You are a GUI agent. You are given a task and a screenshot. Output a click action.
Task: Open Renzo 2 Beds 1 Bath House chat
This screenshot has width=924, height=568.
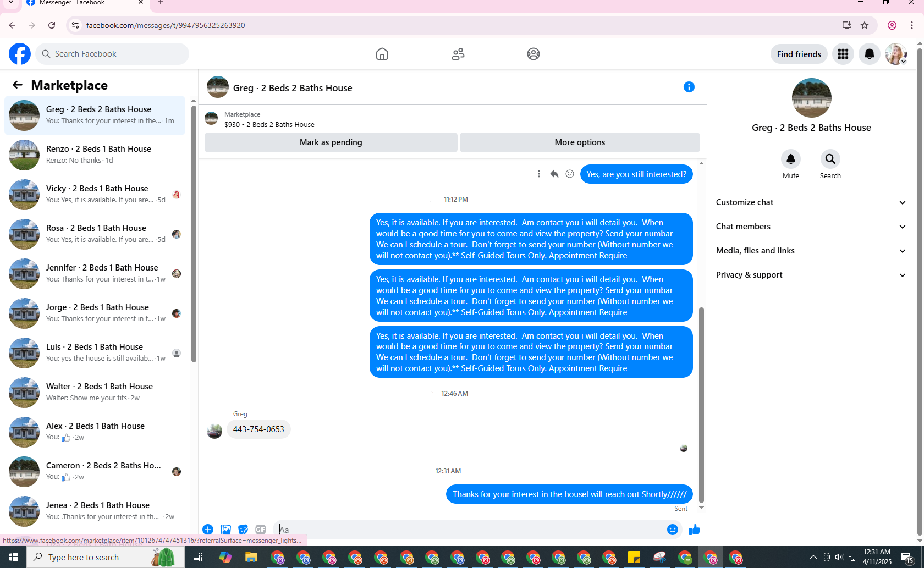coord(95,155)
